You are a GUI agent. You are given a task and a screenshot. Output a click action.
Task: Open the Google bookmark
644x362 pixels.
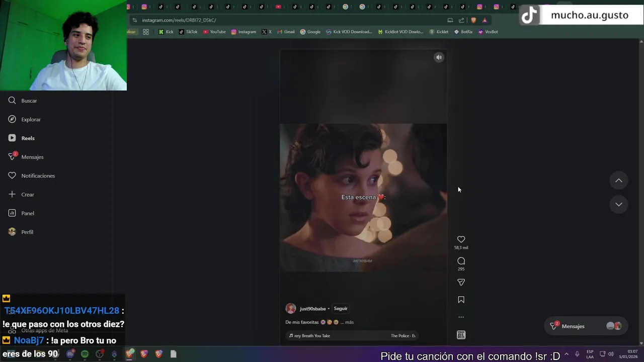tap(310, 32)
